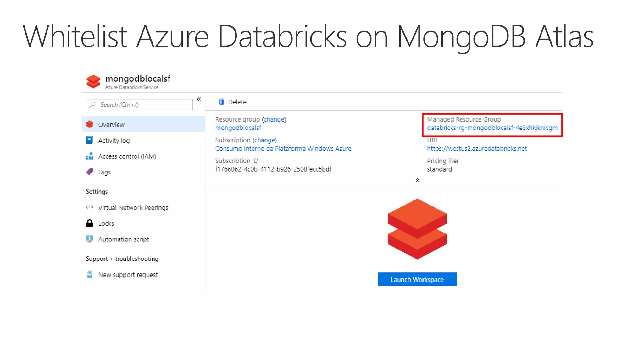The width and height of the screenshot is (644, 362).
Task: Open the Overview menu item
Action: (x=111, y=125)
